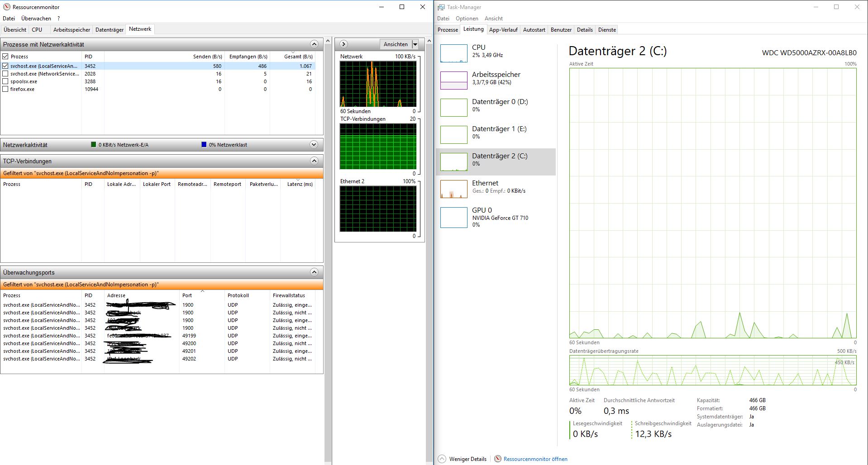Click the Ressourcenmonitor öffnen link
The height and width of the screenshot is (465, 868).
click(x=535, y=459)
